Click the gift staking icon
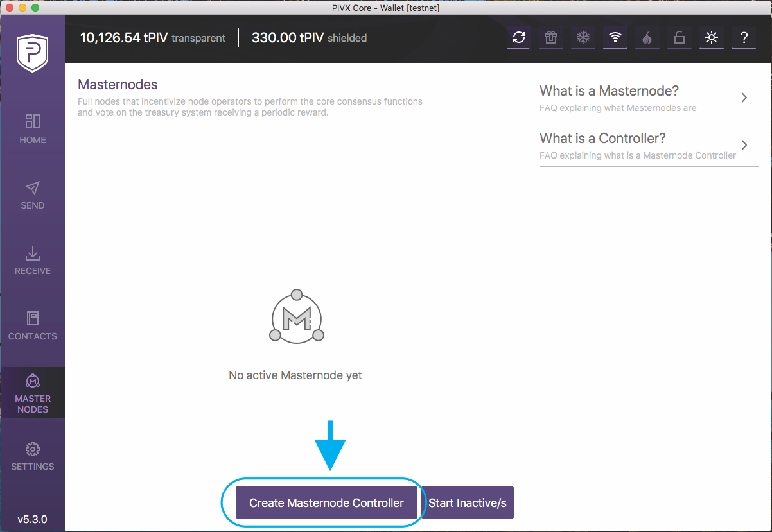 pos(550,38)
